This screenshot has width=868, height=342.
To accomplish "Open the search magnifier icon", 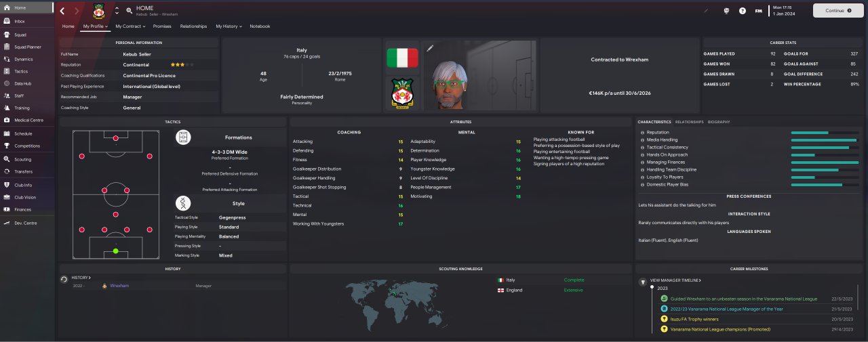I will [129, 11].
